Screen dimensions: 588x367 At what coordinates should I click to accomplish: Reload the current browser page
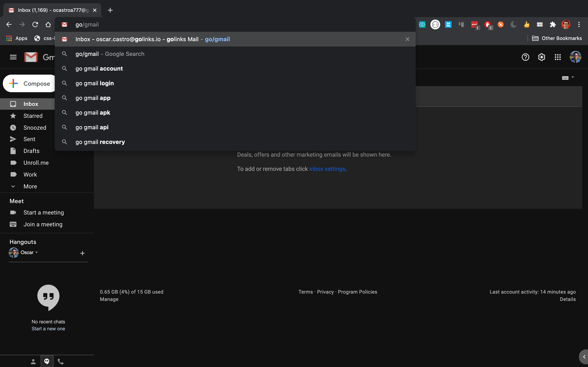pyautogui.click(x=35, y=24)
